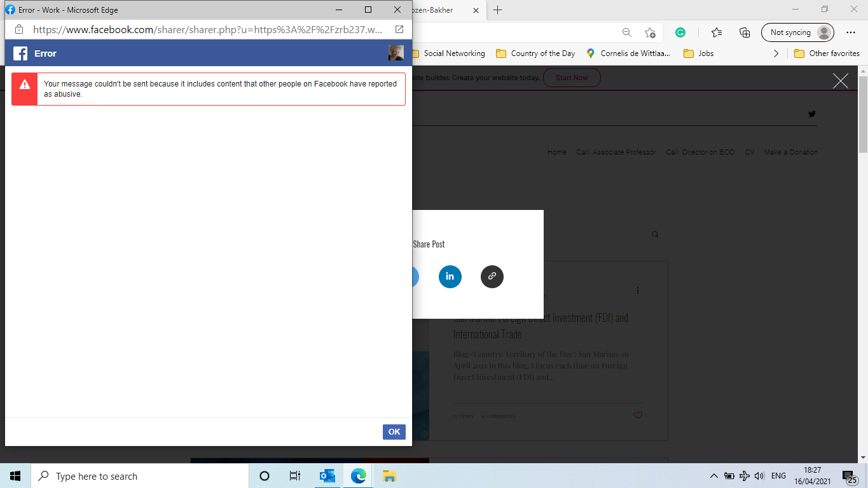Click the taskbar search box
The height and width of the screenshot is (488, 868).
coord(140,476)
